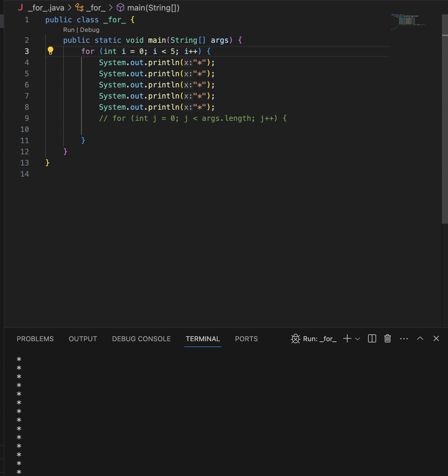448x476 pixels.
Task: Add a new terminal with plus icon
Action: [347, 339]
